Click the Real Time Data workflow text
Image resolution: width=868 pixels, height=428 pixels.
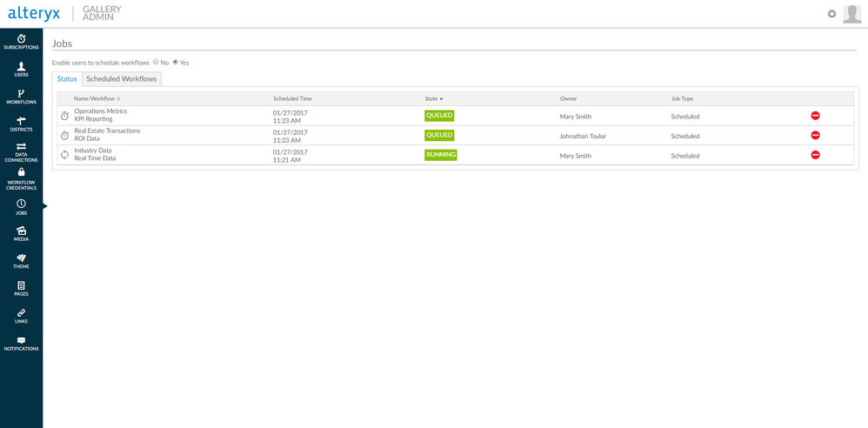(x=95, y=159)
